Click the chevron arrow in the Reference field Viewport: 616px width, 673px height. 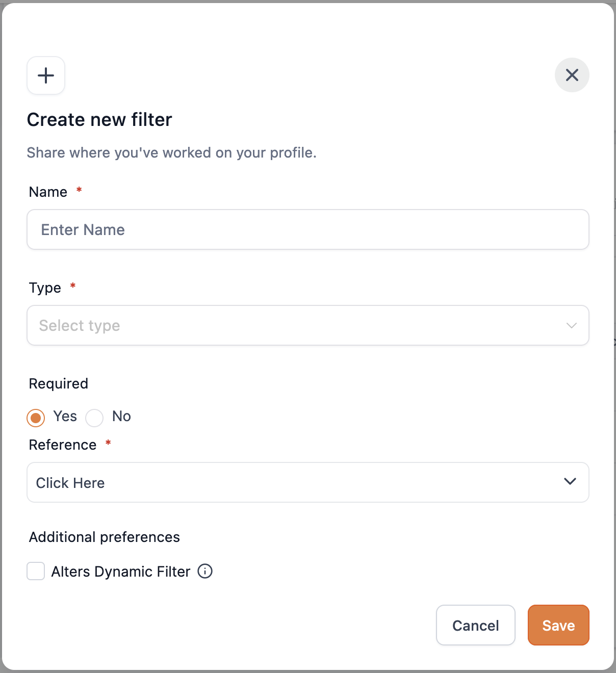coord(570,481)
